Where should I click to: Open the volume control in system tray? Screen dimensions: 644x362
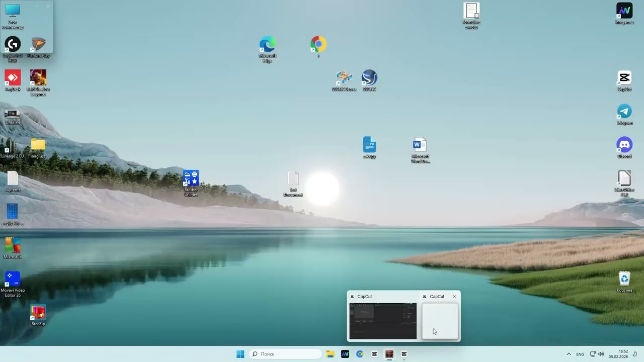[x=601, y=354]
